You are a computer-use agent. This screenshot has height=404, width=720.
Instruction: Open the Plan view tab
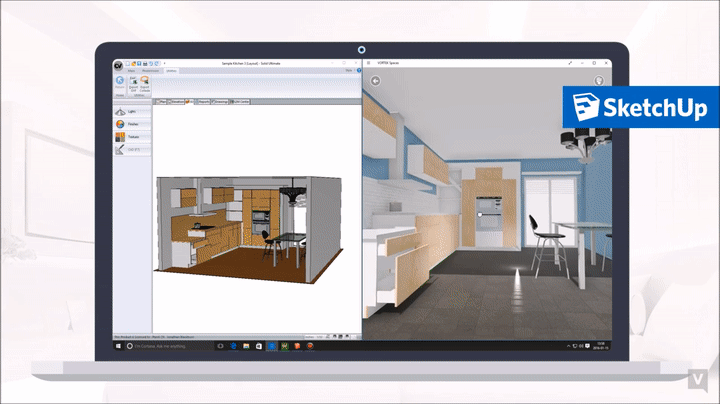(161, 101)
